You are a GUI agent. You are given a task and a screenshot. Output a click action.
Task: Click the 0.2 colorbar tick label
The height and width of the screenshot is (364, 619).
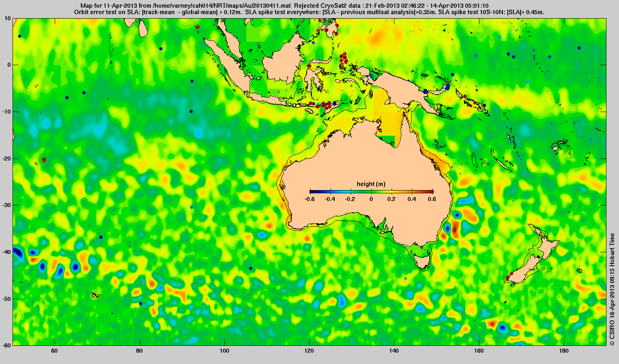(392, 199)
